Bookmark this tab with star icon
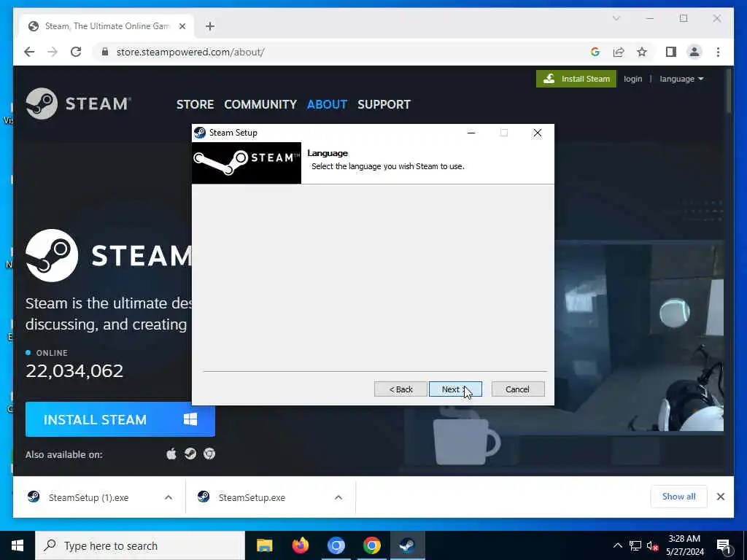The image size is (747, 560). click(x=642, y=52)
